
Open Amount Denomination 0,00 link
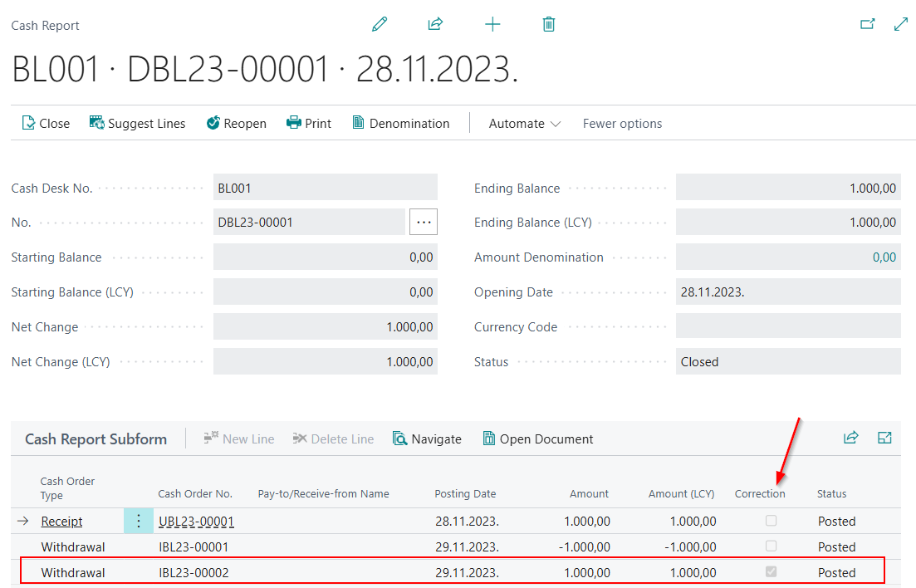884,257
